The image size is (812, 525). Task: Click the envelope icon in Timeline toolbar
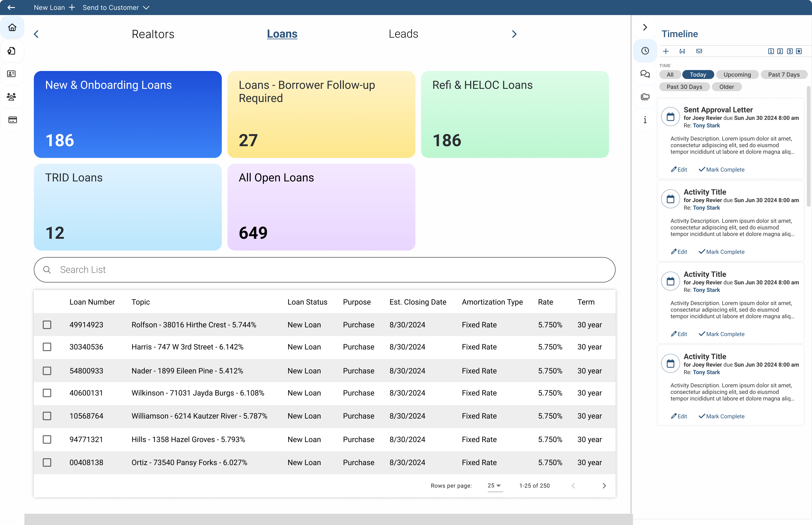(699, 51)
